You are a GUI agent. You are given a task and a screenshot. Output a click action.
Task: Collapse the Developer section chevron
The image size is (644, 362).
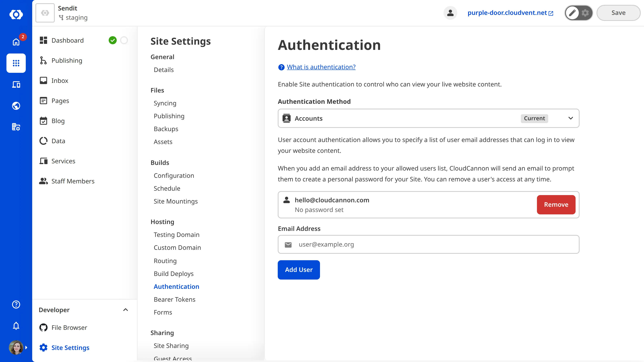point(126,310)
